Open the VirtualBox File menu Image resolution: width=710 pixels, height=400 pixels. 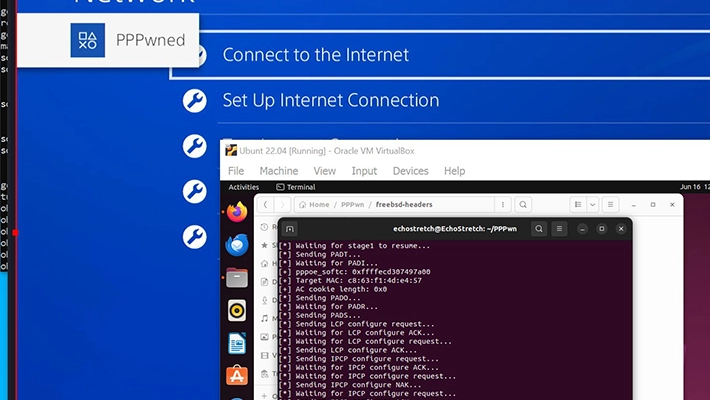coord(236,171)
